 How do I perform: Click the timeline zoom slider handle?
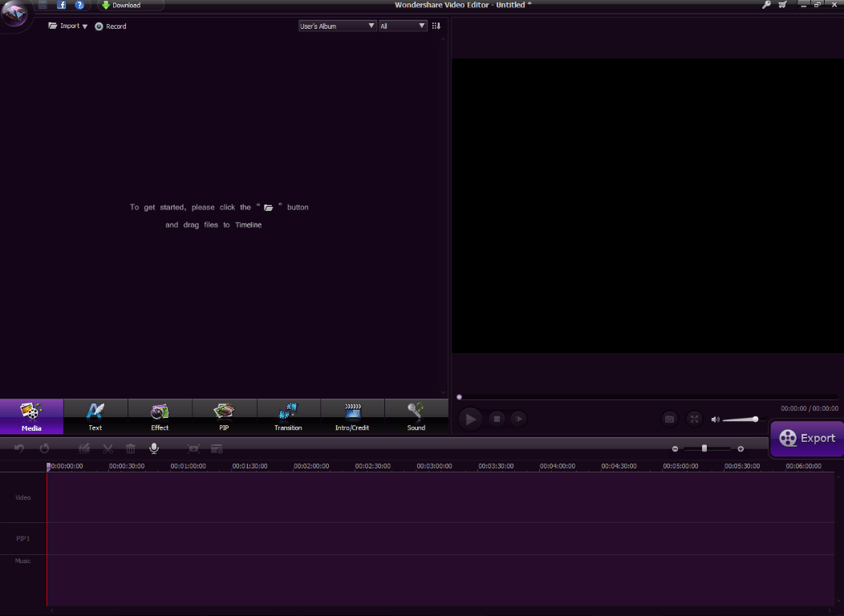coord(704,448)
